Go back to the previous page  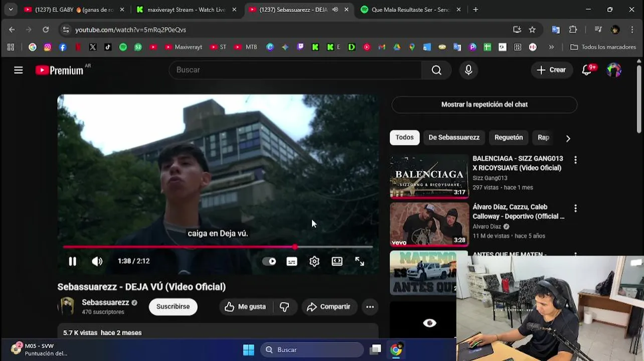pyautogui.click(x=12, y=30)
